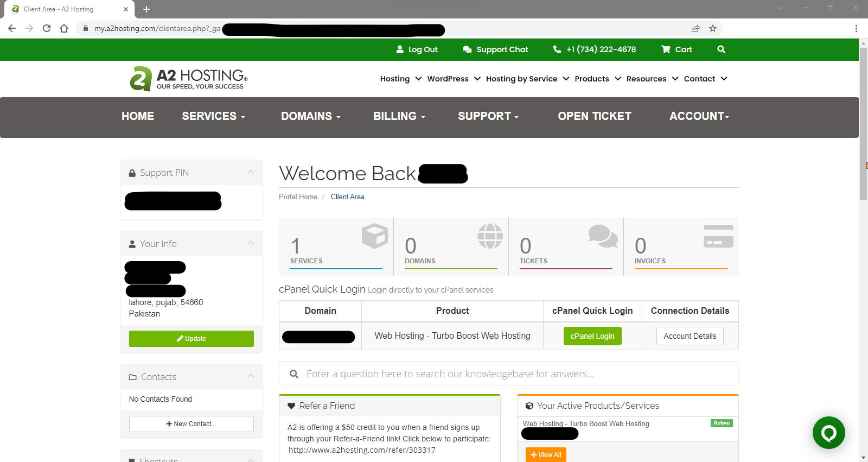The image size is (868, 462).
Task: Open the 0 Invoices stat tile
Action: click(681, 246)
